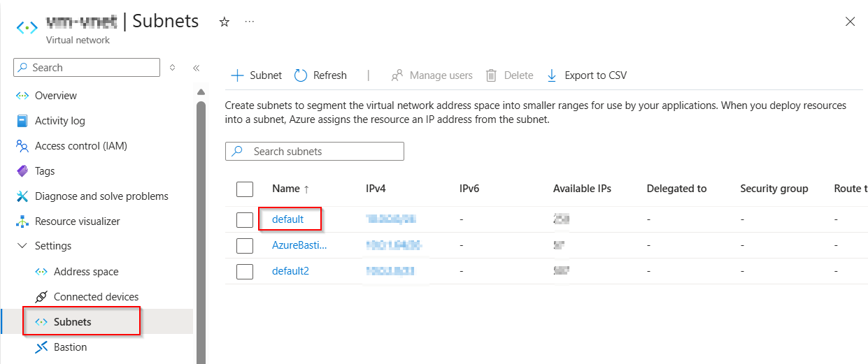
Task: Click the sidebar scroll up arrow
Action: point(201,92)
